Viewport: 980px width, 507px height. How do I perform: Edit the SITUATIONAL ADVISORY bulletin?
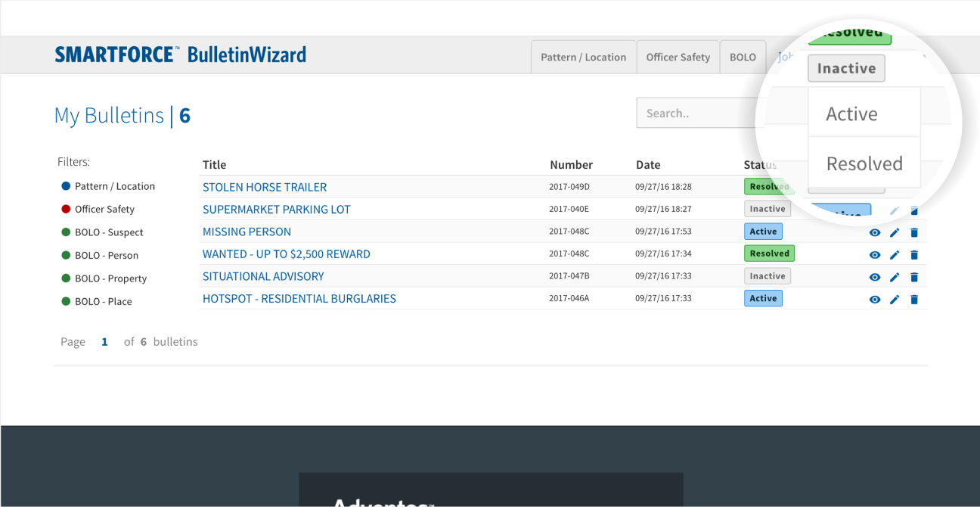(895, 278)
